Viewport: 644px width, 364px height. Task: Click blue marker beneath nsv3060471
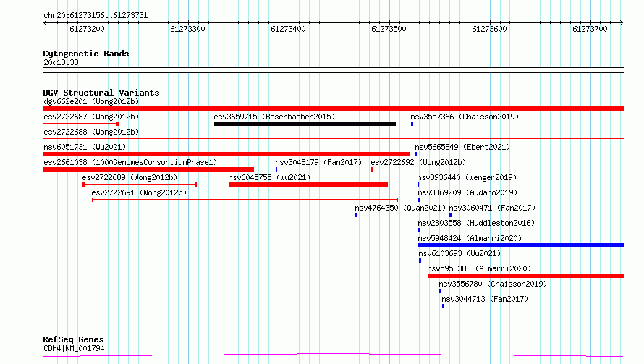tap(451, 215)
